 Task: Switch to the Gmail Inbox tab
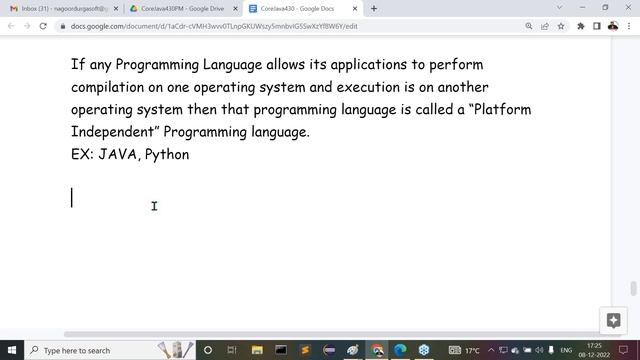pyautogui.click(x=59, y=8)
